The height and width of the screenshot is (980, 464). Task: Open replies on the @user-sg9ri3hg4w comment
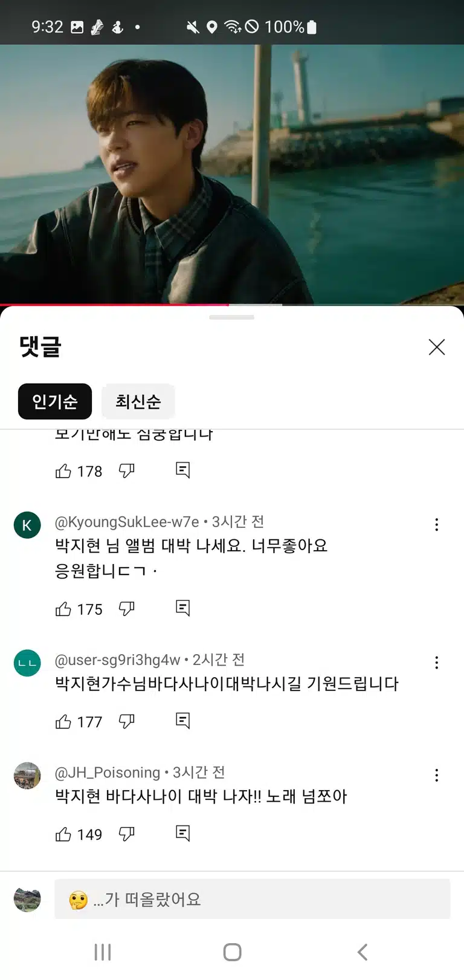point(182,721)
